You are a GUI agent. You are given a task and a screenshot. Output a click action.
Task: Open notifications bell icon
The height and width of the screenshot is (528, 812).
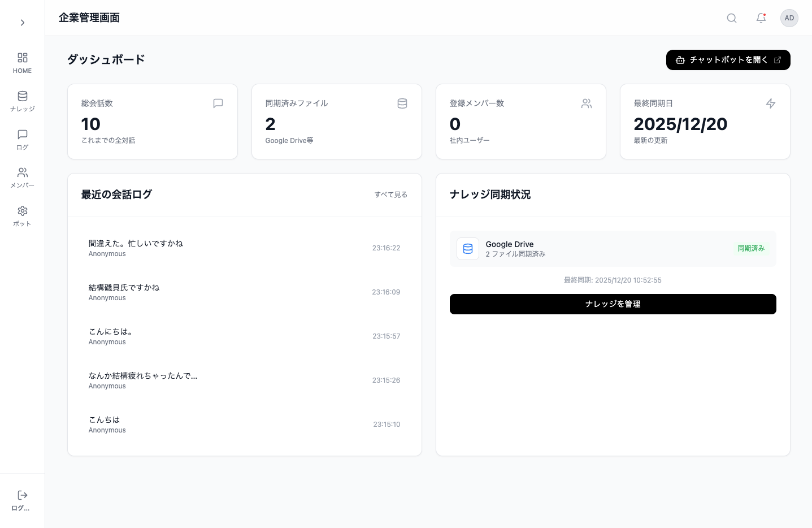point(761,18)
